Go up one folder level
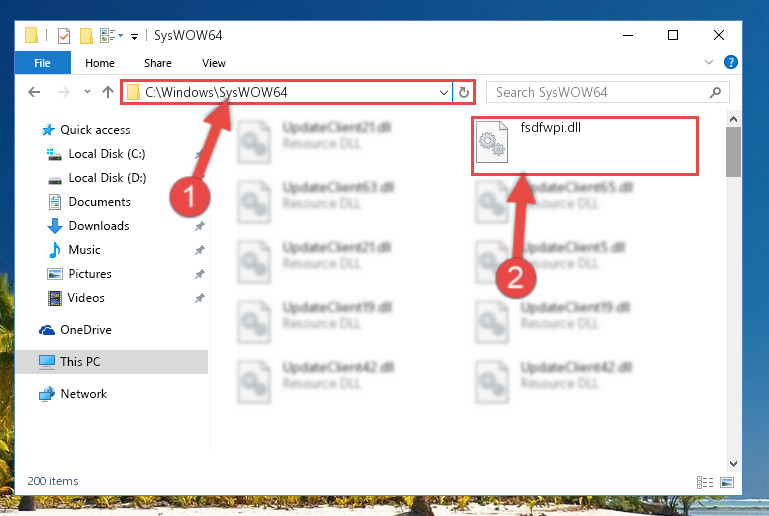Image resolution: width=769 pixels, height=516 pixels. [108, 92]
